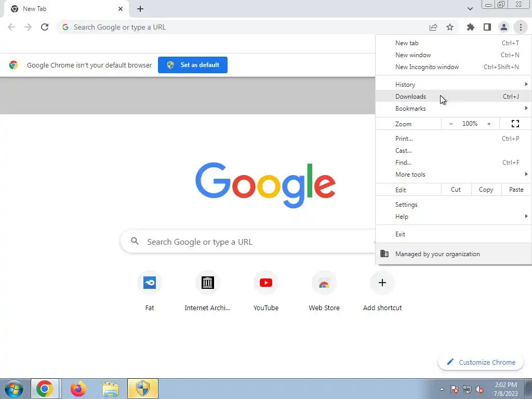Choose Find... from the menu
Screen dimensions: 532x399
click(x=454, y=163)
